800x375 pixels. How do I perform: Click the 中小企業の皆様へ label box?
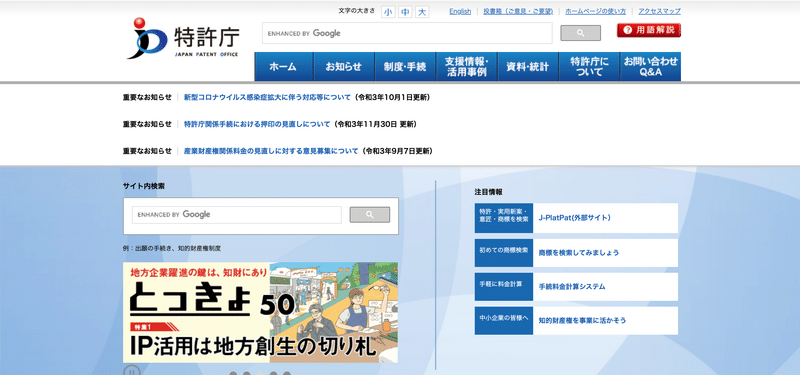504,320
